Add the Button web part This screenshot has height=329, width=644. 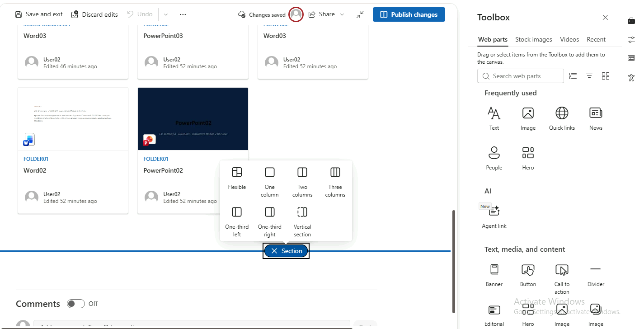coord(528,275)
